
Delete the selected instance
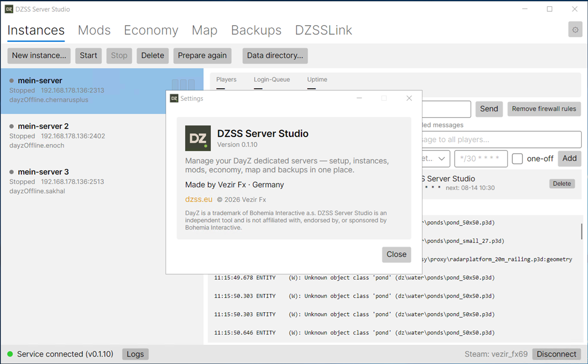click(153, 56)
